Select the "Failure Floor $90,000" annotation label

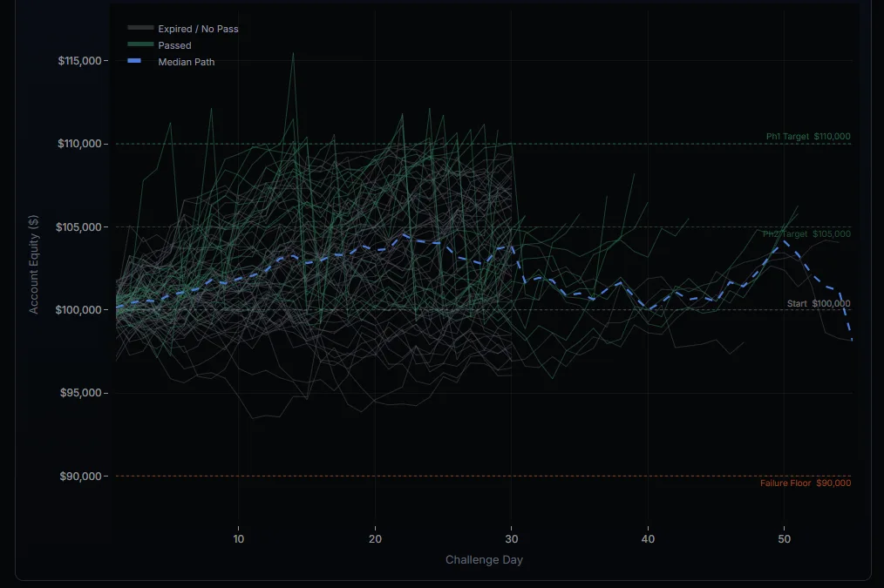[806, 483]
